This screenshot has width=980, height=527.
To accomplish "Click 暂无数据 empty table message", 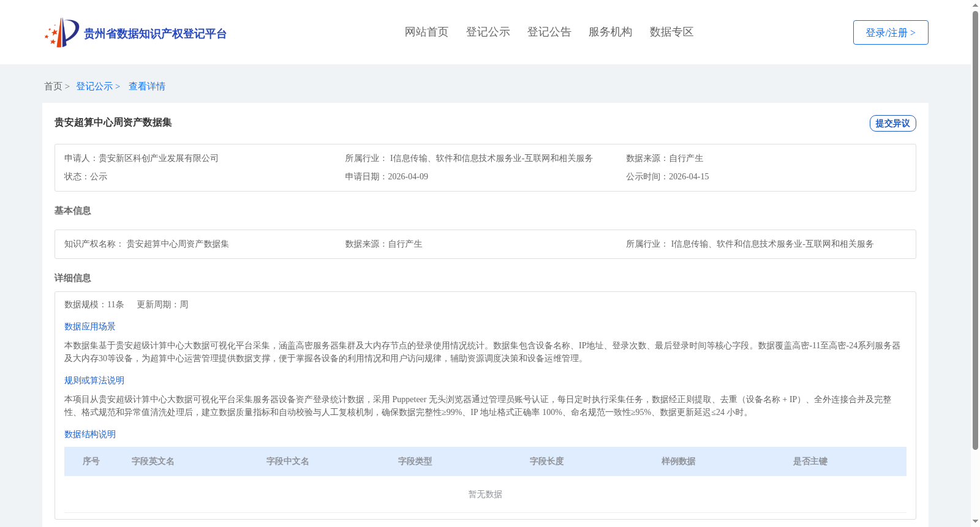I will tap(485, 494).
